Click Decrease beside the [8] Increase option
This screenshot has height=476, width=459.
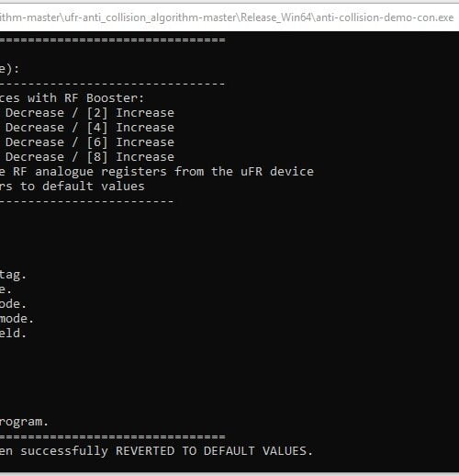pyautogui.click(x=35, y=157)
